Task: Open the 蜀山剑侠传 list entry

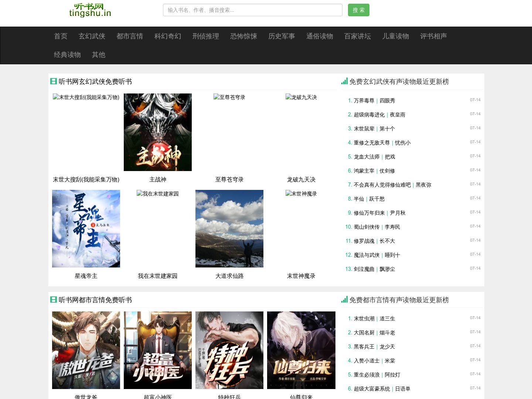Action: [366, 227]
